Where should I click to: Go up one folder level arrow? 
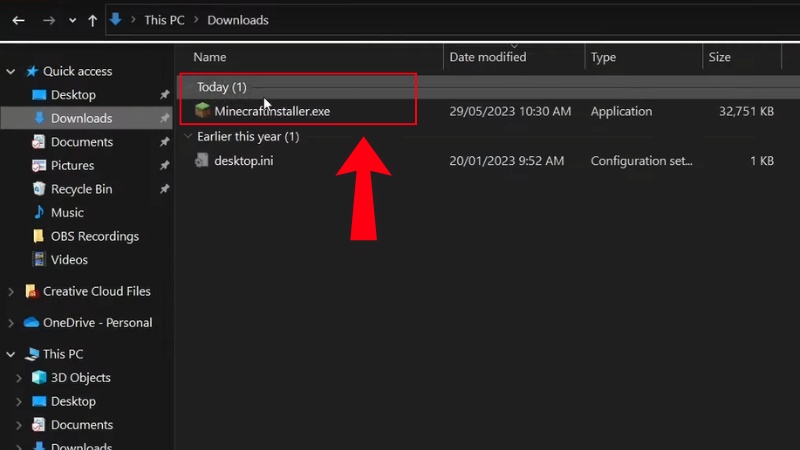point(92,20)
